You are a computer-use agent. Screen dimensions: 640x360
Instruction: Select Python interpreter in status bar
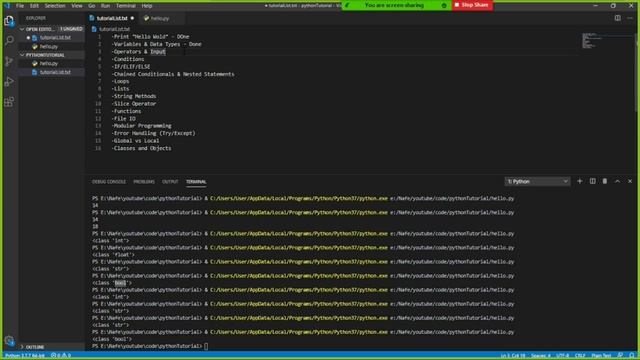pos(25,356)
